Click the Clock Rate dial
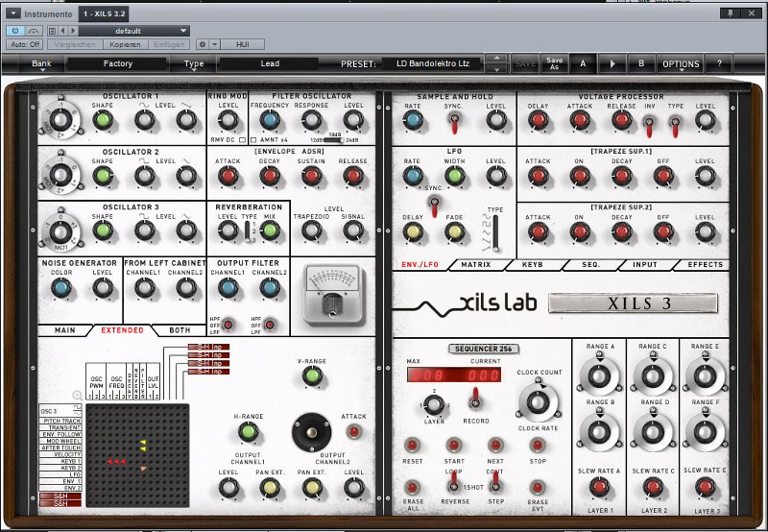Image resolution: width=768 pixels, height=532 pixels. pos(538,401)
